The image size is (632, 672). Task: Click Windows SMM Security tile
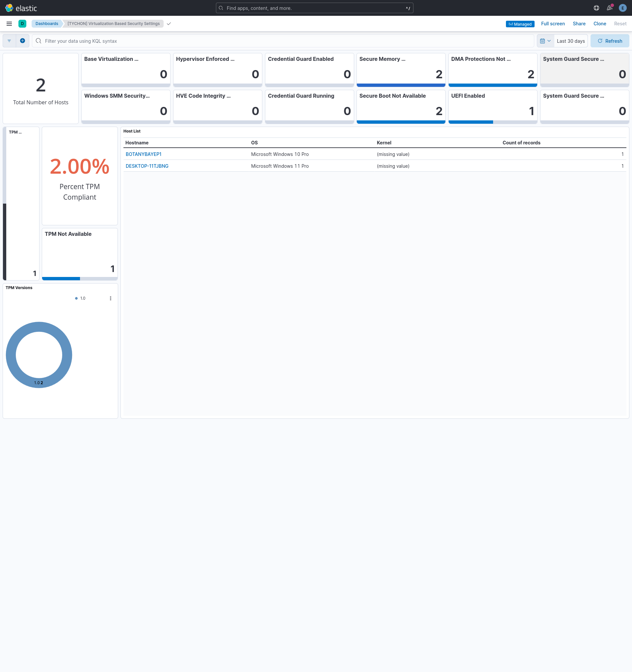coord(126,107)
